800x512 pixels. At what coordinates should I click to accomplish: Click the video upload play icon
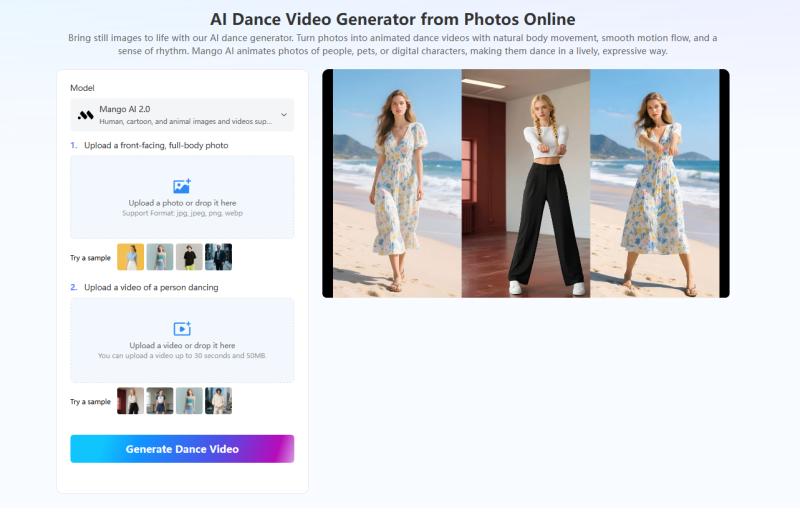pos(182,328)
